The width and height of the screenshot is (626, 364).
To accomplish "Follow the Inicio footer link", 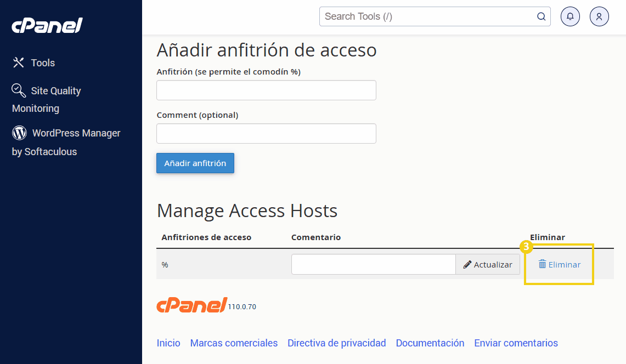I will click(x=168, y=343).
